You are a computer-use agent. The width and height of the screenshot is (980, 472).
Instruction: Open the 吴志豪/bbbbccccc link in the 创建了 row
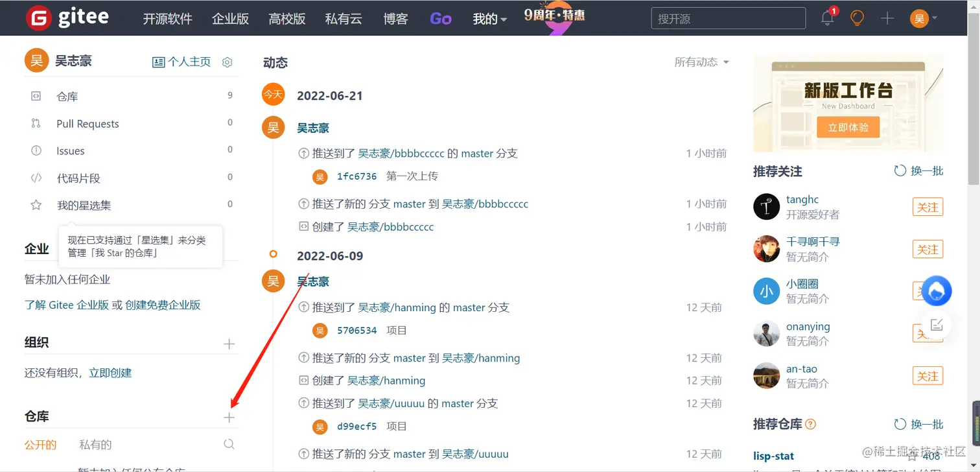pyautogui.click(x=390, y=227)
